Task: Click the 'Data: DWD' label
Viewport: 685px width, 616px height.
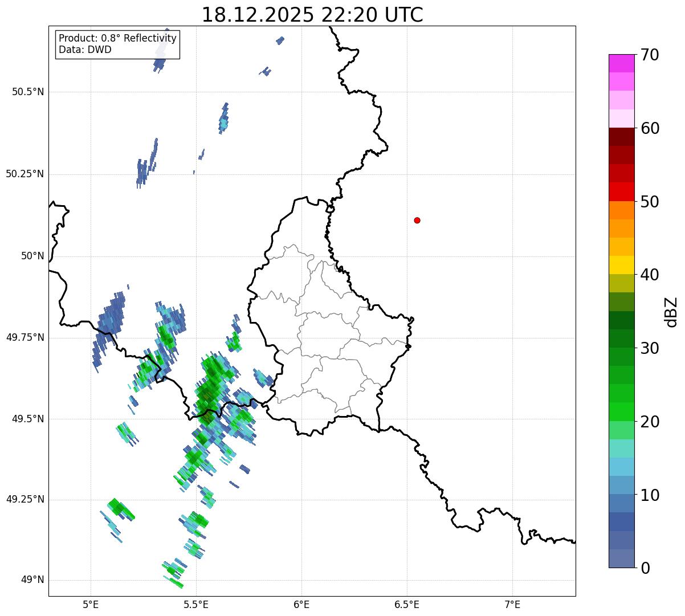Action: coord(85,50)
